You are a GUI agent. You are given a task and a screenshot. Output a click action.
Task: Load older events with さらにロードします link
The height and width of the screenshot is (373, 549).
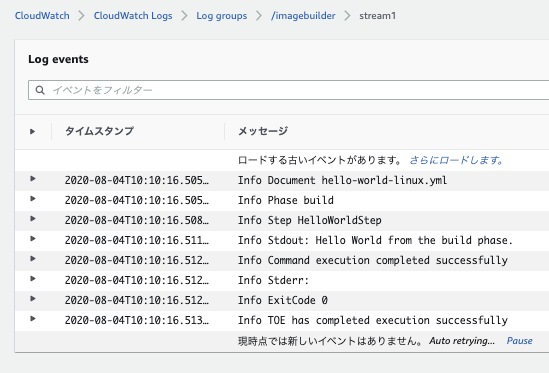click(457, 160)
